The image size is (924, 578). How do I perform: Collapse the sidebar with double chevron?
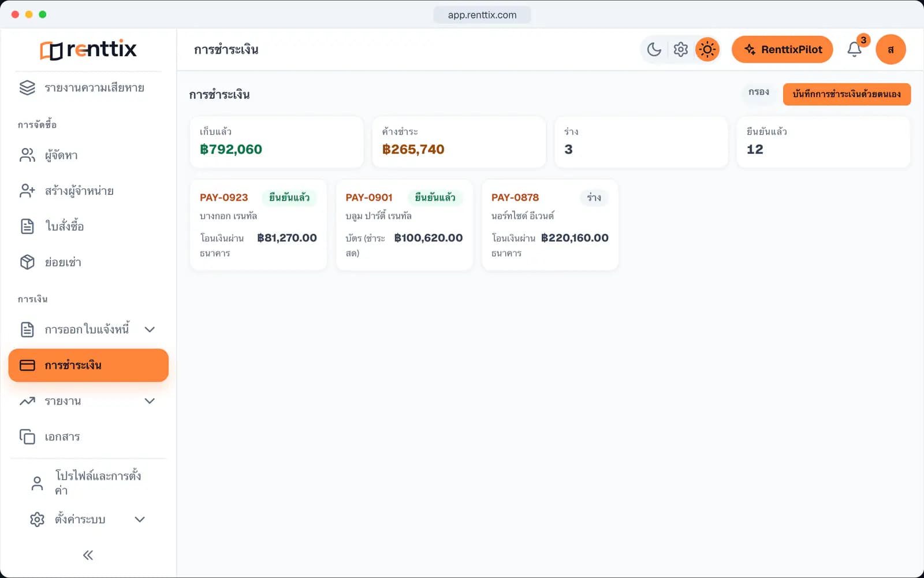click(x=88, y=555)
